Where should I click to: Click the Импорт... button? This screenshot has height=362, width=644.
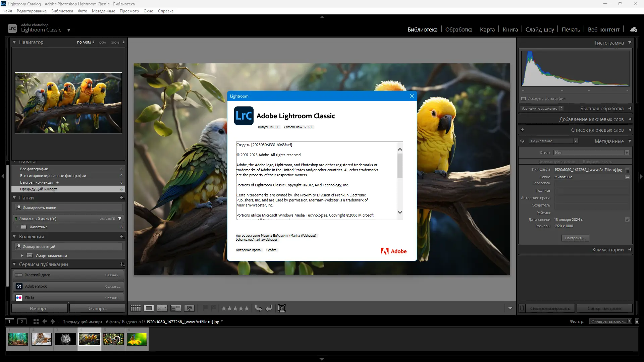(x=39, y=308)
